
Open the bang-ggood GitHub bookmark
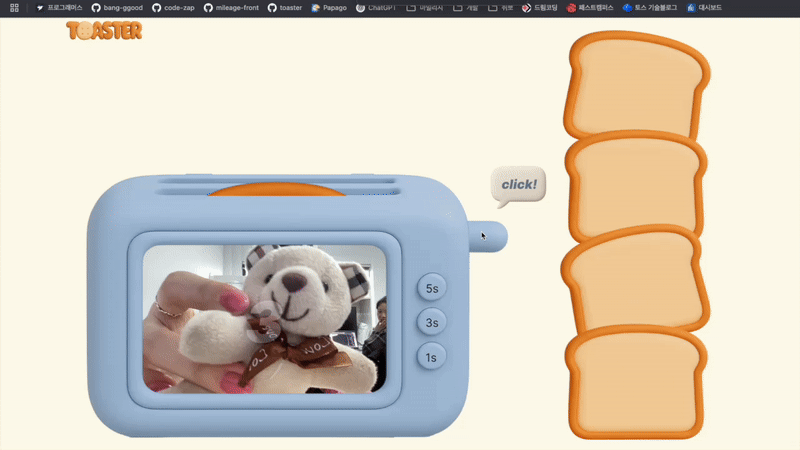point(117,8)
